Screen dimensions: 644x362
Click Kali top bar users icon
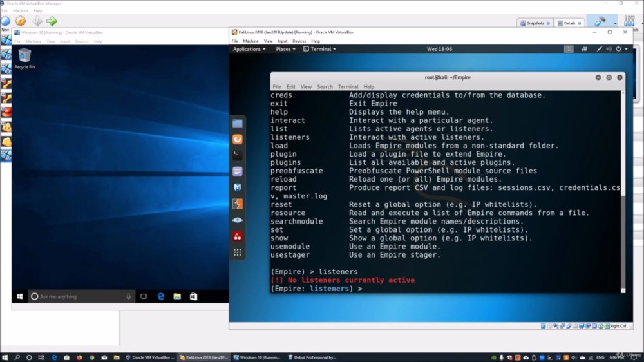tap(584, 49)
